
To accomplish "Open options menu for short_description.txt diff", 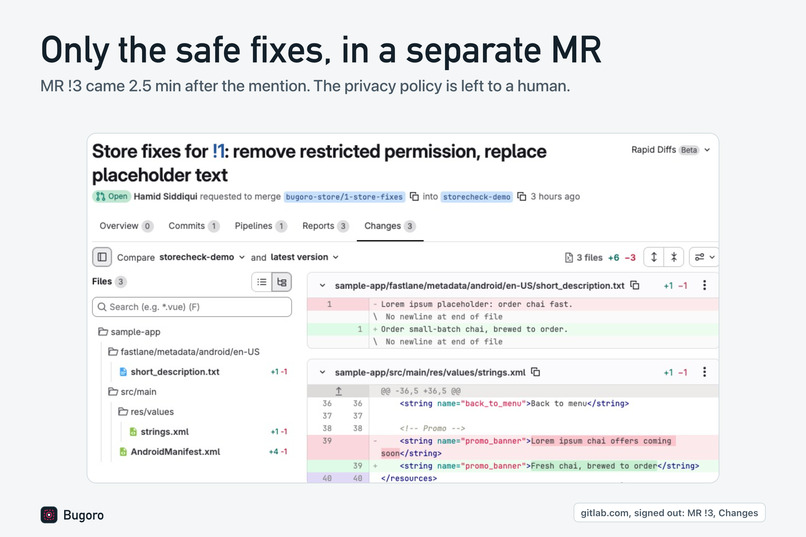I will (x=704, y=285).
